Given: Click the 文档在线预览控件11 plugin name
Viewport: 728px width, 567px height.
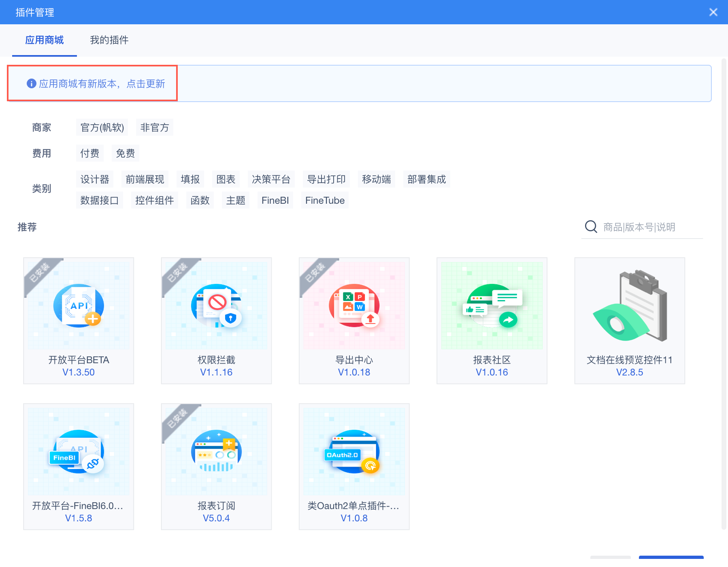Looking at the screenshot, I should pos(630,360).
